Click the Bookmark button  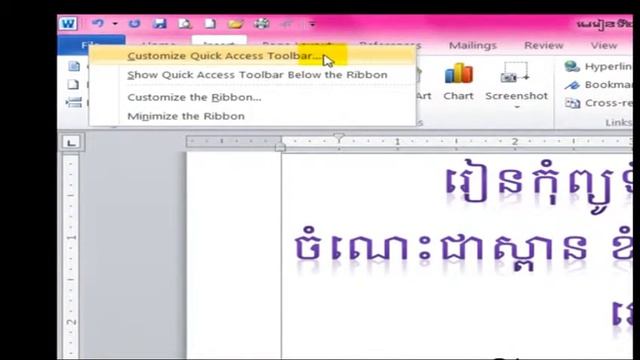point(598,84)
